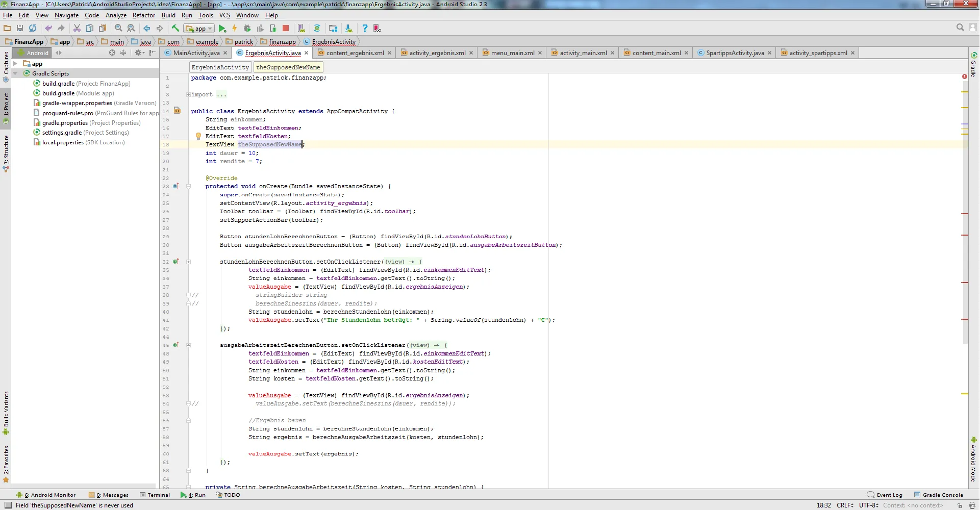Collapse the Gradle Scripts tree node
This screenshot has width=980, height=510.
point(16,73)
